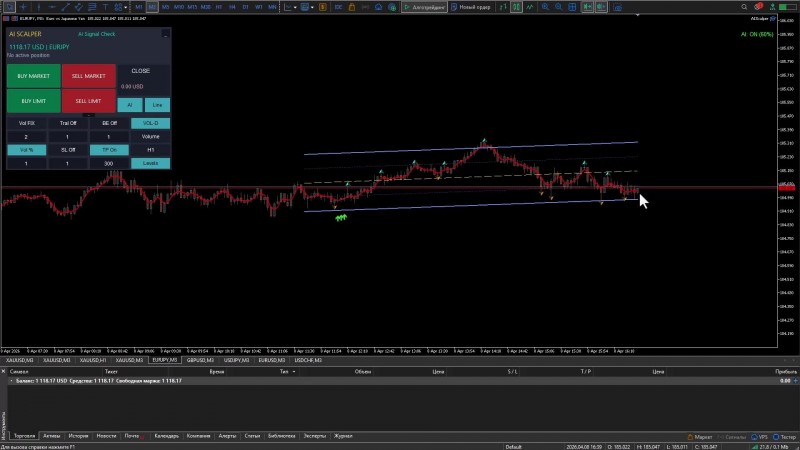Click the BUY LIMIT button
800x450 pixels.
click(34, 101)
